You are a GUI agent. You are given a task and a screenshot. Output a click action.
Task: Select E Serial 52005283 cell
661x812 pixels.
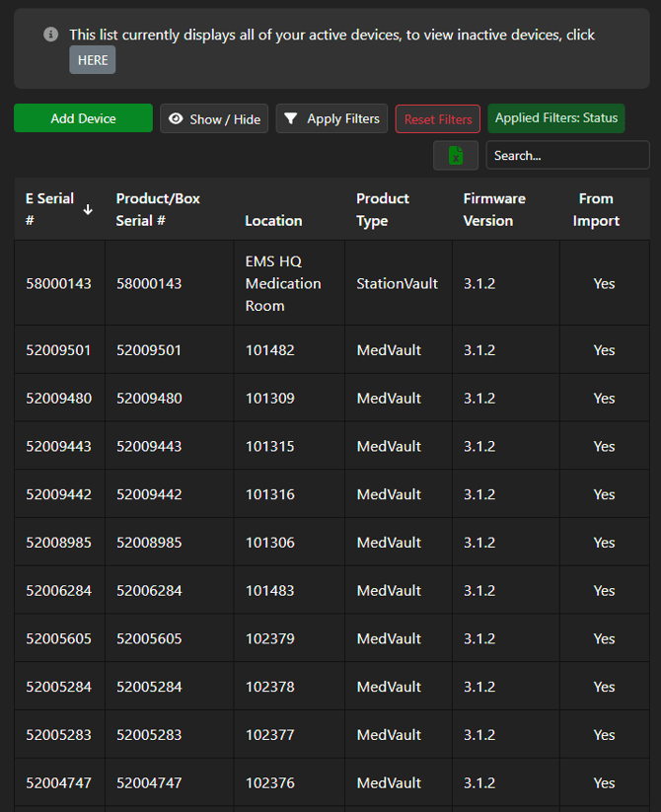click(58, 735)
